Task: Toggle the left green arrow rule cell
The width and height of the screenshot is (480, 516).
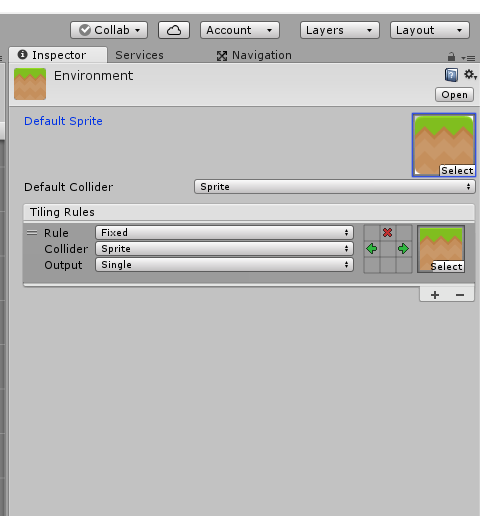Action: 371,249
